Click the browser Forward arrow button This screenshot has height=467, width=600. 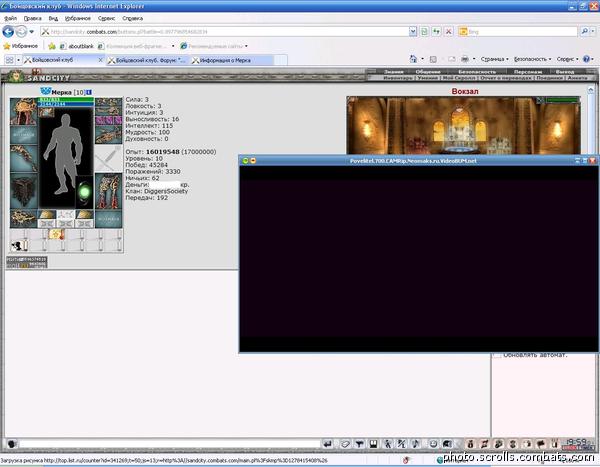21,31
